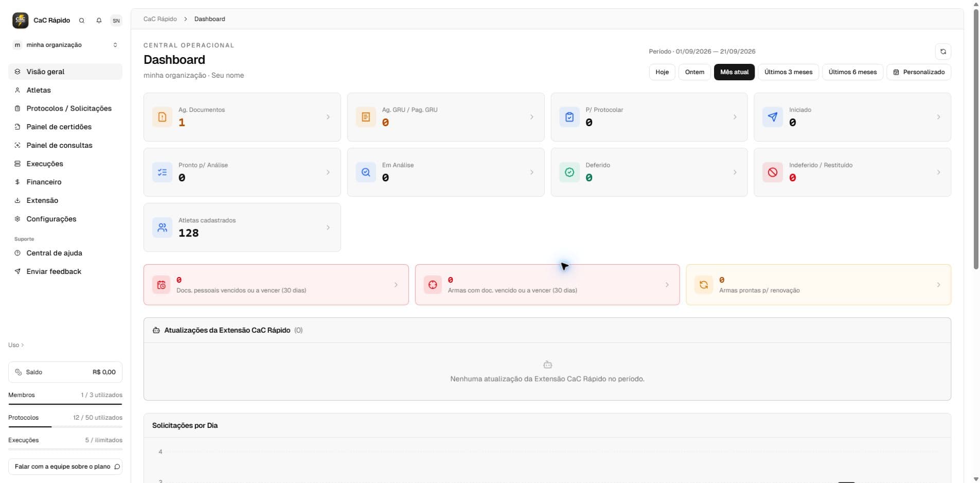This screenshot has height=483, width=980.
Task: Open Painel de certidões menu item
Action: point(65,127)
